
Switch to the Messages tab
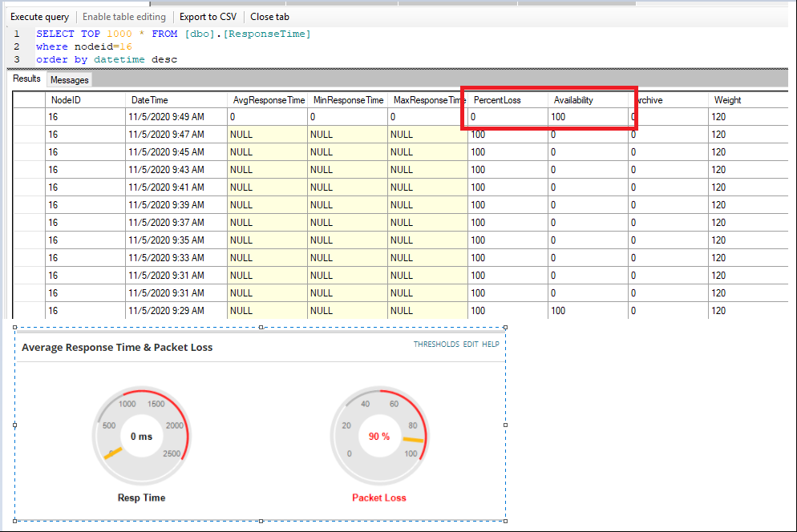click(69, 79)
